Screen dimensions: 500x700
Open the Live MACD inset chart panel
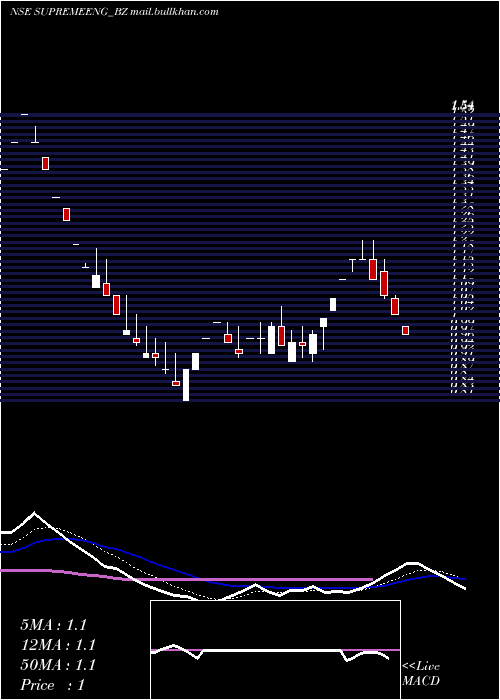[275, 650]
